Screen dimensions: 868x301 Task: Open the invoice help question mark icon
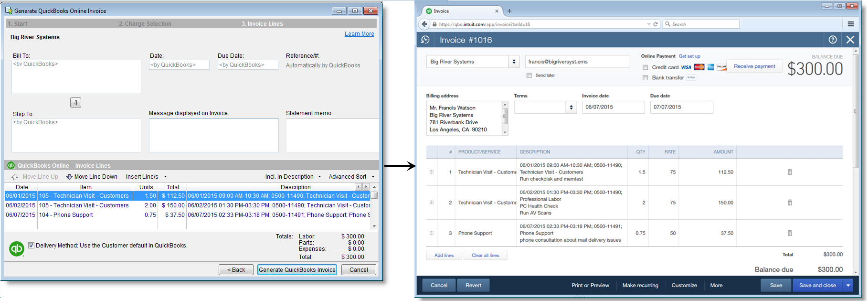833,40
